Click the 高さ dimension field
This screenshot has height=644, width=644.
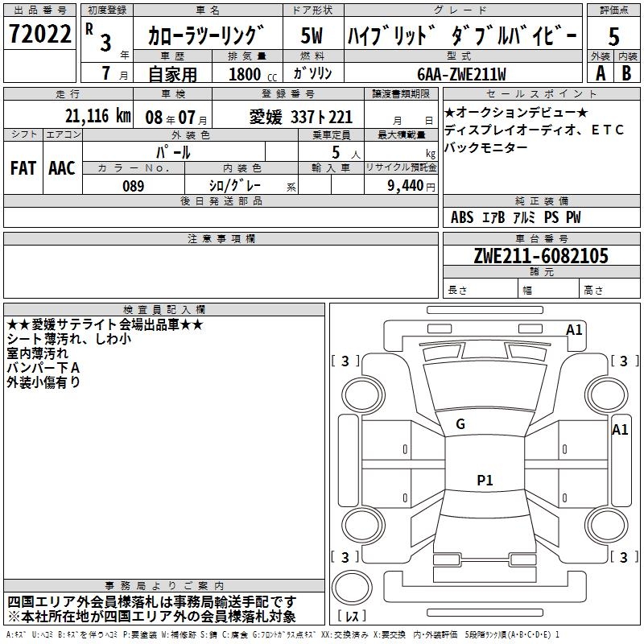tap(609, 290)
